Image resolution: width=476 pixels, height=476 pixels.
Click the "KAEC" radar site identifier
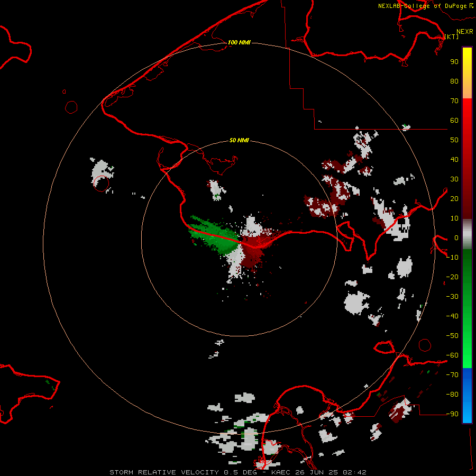click(281, 472)
